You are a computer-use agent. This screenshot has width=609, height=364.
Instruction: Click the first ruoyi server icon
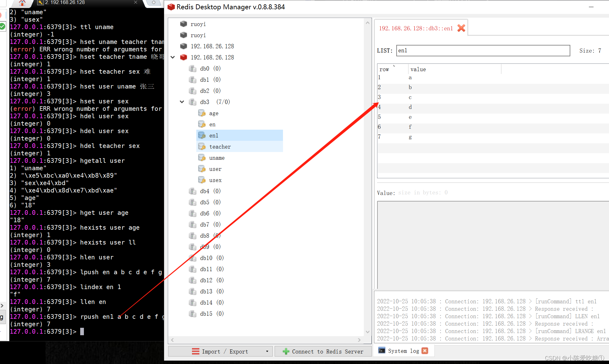coord(184,24)
